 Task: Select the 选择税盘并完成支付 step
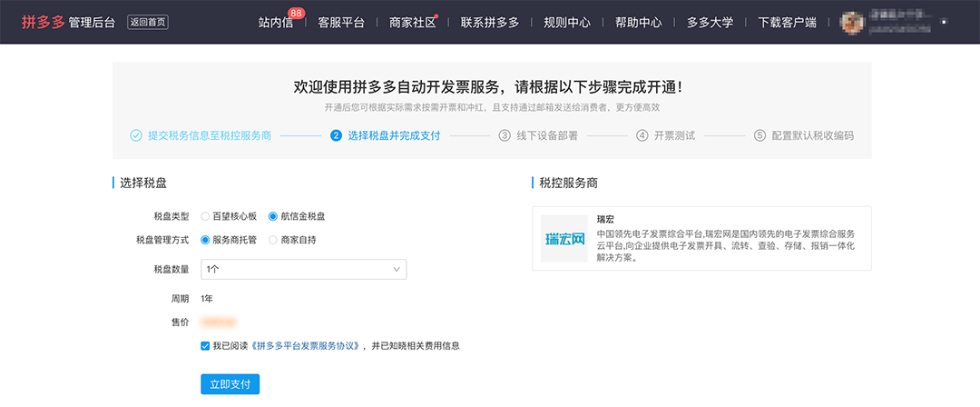[x=394, y=135]
